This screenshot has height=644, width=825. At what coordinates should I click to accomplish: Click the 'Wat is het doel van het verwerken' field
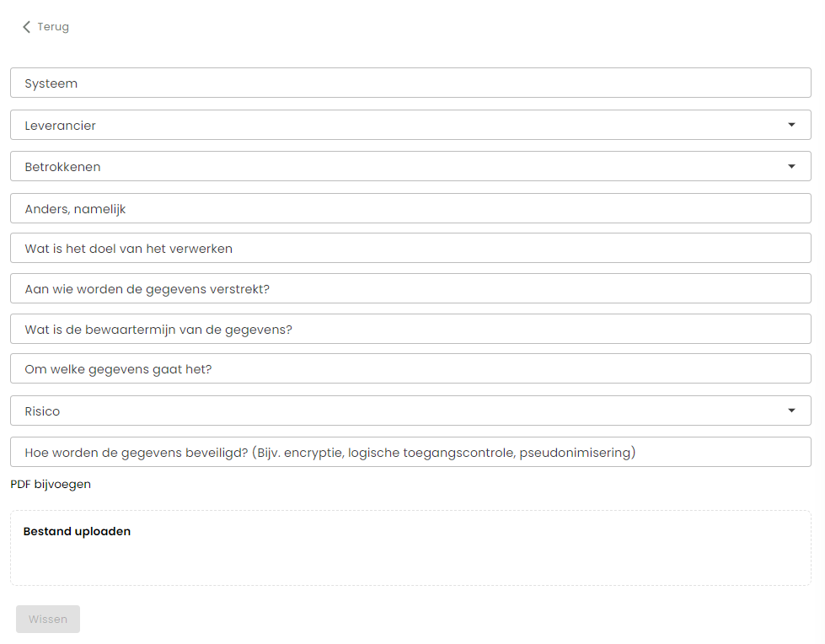pyautogui.click(x=410, y=248)
